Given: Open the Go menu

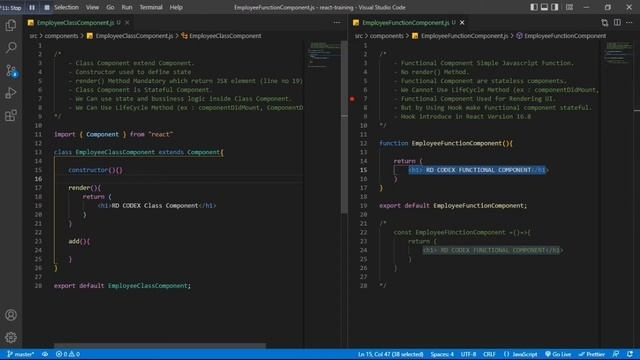Looking at the screenshot, I should (110, 7).
